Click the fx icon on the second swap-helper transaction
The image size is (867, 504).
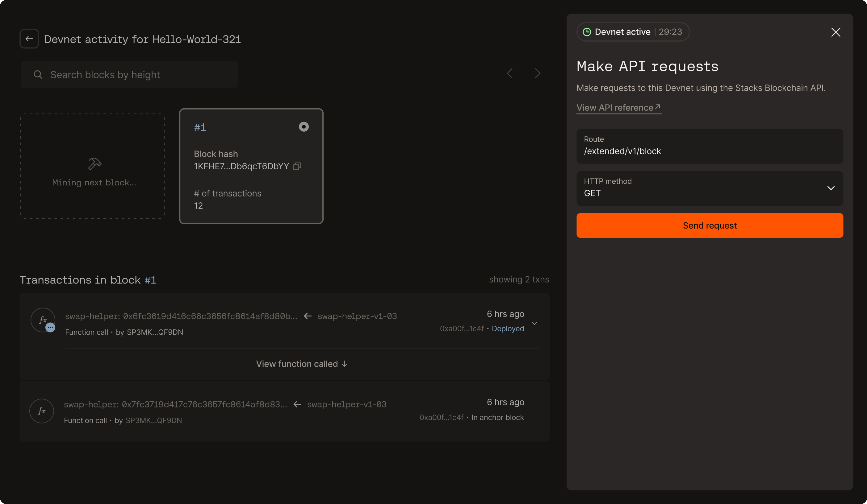[41, 411]
